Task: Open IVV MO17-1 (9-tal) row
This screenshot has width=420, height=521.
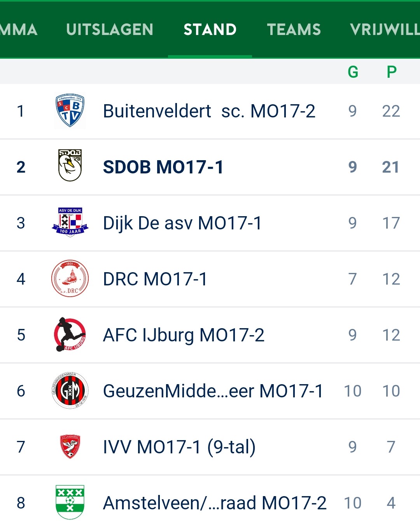Action: click(210, 447)
